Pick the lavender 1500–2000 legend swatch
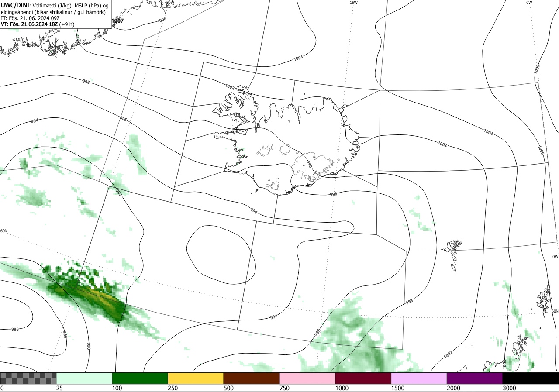This screenshot has width=559, height=392. point(419,378)
